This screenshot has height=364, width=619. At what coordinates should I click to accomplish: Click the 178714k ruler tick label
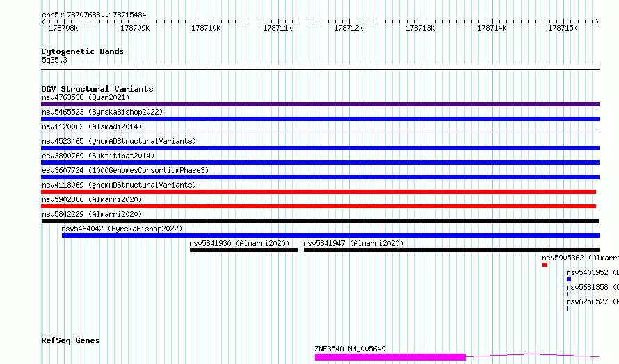click(492, 28)
